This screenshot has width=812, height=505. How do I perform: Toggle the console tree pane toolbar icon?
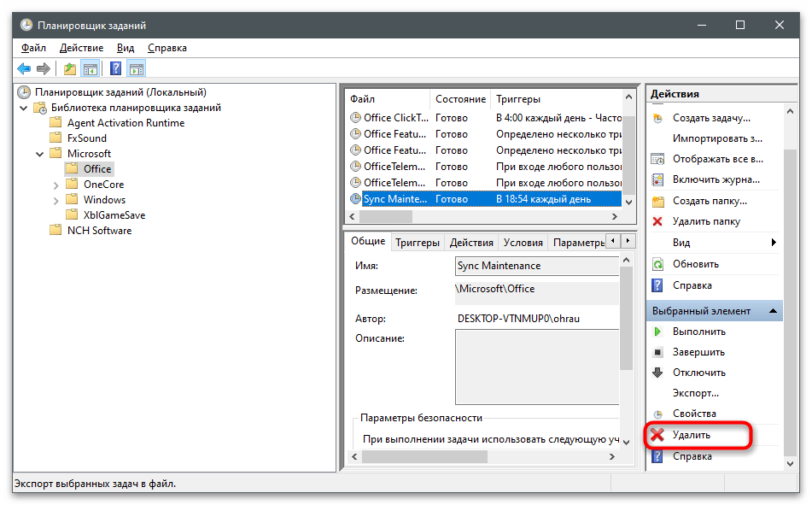click(x=91, y=68)
